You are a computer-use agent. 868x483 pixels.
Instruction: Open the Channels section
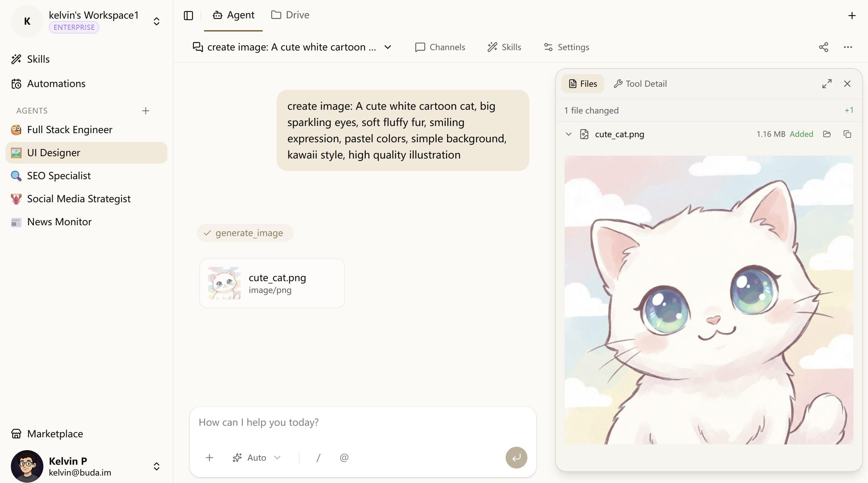tap(440, 47)
